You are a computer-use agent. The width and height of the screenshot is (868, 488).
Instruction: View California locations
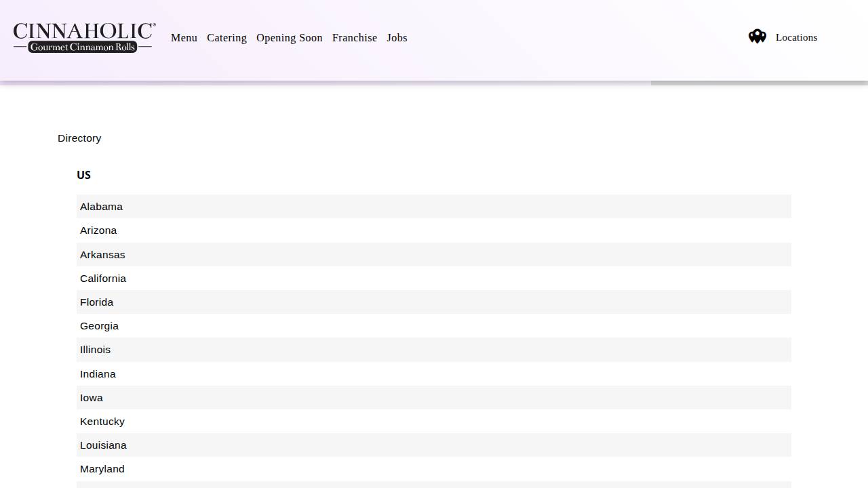pos(103,279)
